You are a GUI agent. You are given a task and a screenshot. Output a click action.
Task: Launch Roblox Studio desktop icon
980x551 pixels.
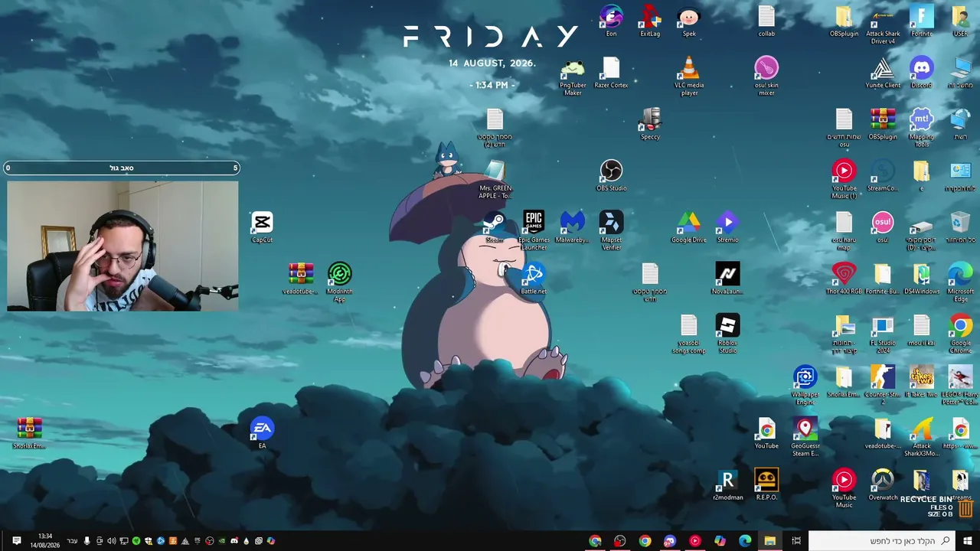[x=727, y=334]
